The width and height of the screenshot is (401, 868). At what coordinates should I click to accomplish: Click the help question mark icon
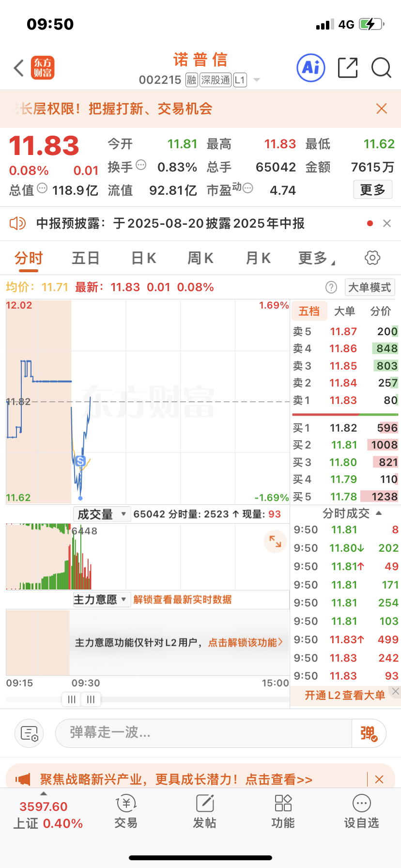tap(331, 287)
